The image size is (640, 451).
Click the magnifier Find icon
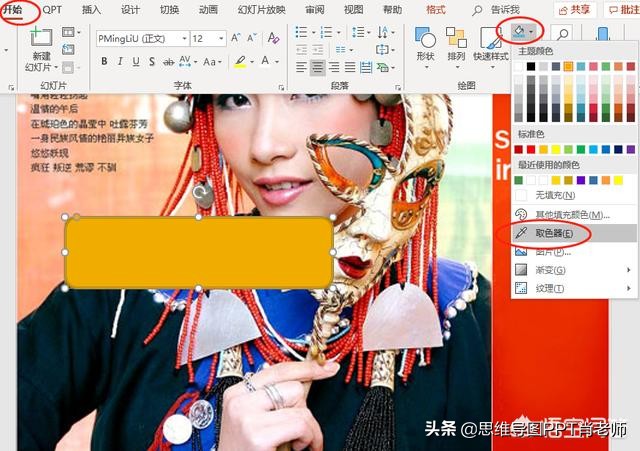click(562, 34)
